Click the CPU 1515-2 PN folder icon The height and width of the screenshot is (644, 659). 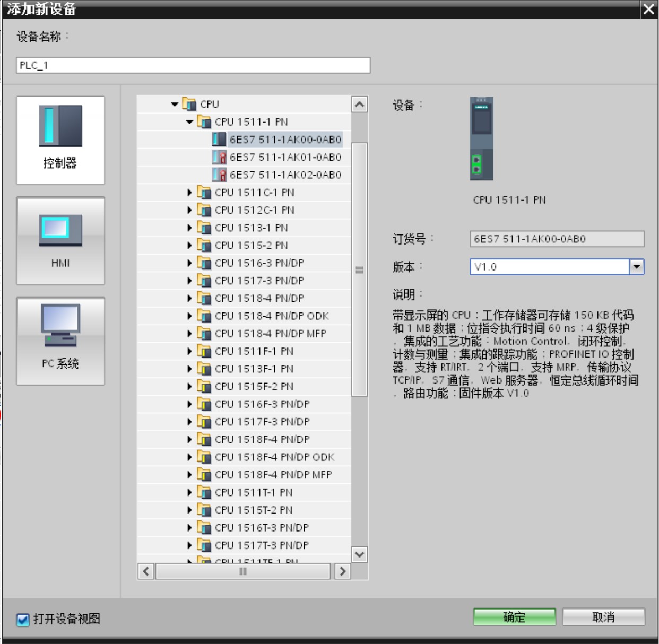pyautogui.click(x=204, y=245)
